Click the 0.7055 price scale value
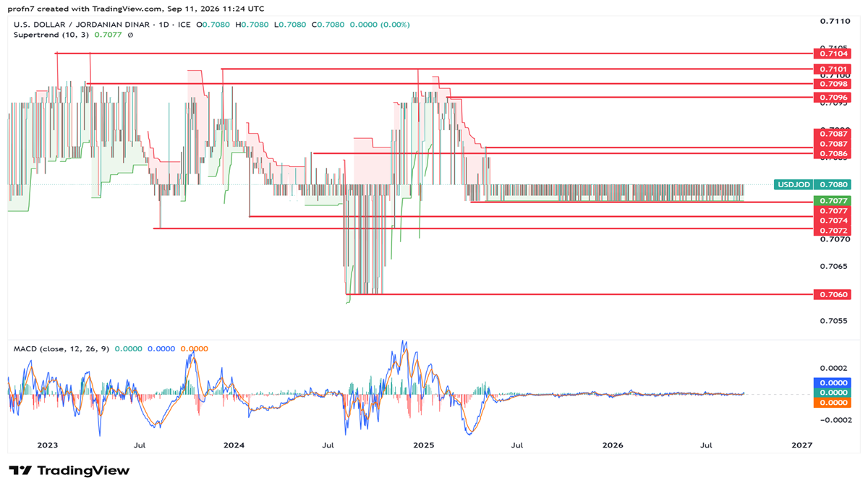Viewport: 868px width, 488px height. 834,320
